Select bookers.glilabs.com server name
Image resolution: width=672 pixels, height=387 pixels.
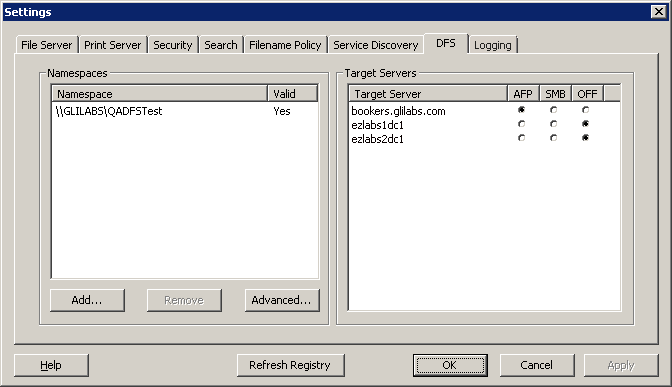[x=398, y=111]
